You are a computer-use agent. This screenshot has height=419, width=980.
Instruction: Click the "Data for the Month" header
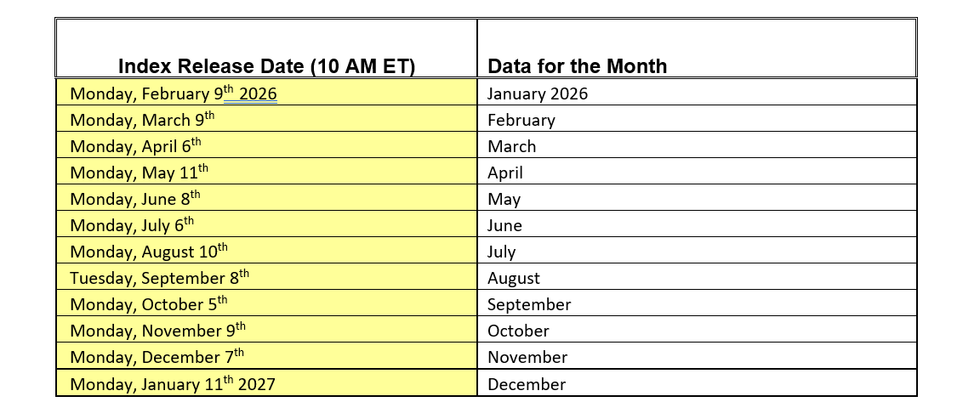tap(577, 66)
